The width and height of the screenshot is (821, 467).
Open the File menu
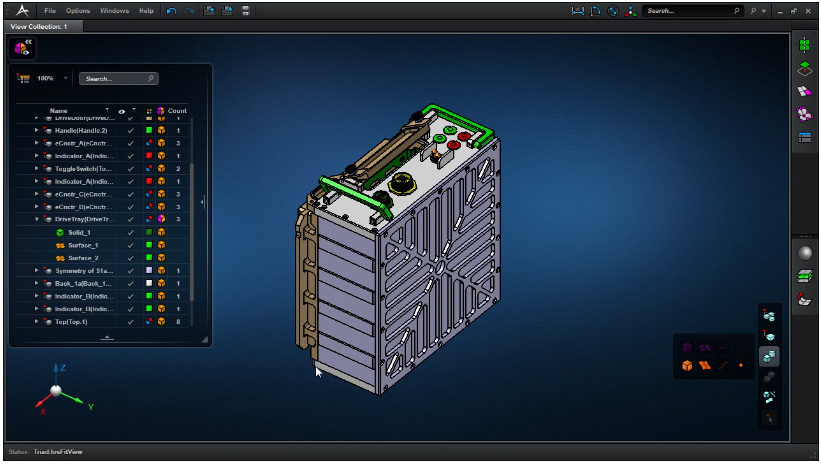click(x=50, y=10)
